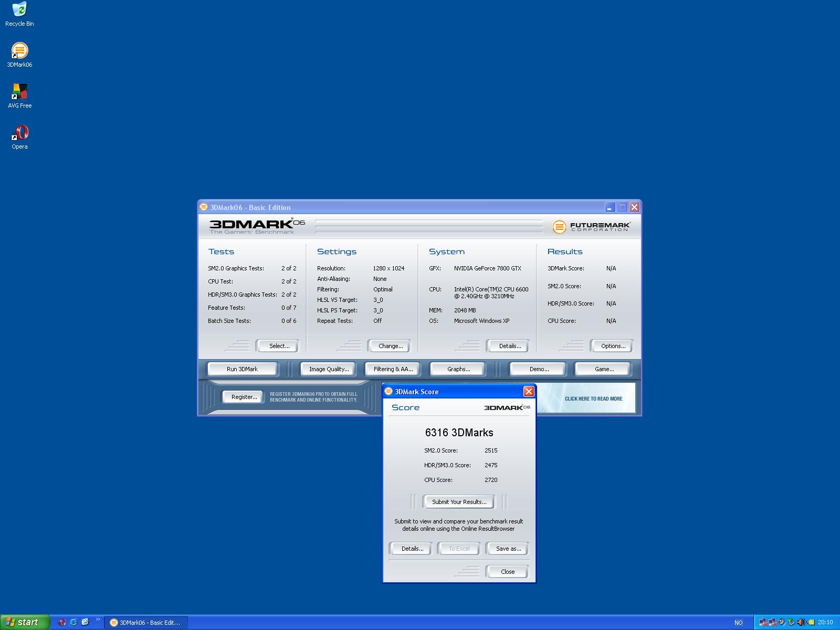Screen dimensions: 840x630
Task: Launch the Game... mode
Action: [x=604, y=369]
